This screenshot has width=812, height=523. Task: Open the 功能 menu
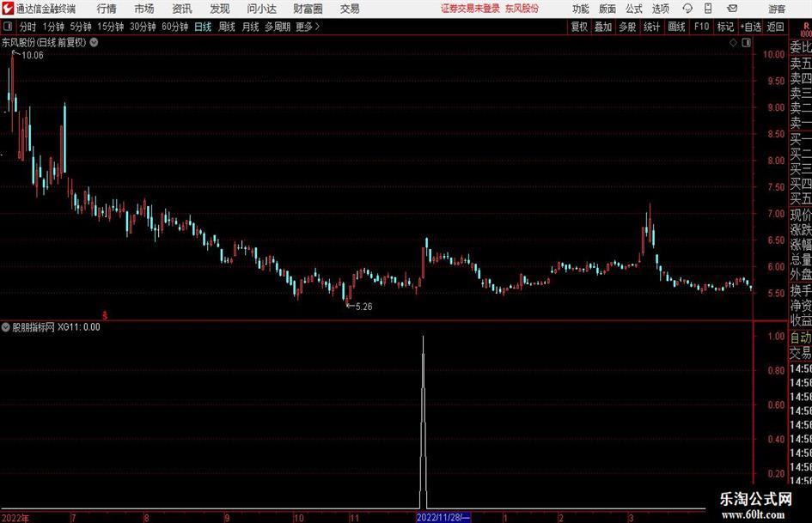pyautogui.click(x=581, y=9)
